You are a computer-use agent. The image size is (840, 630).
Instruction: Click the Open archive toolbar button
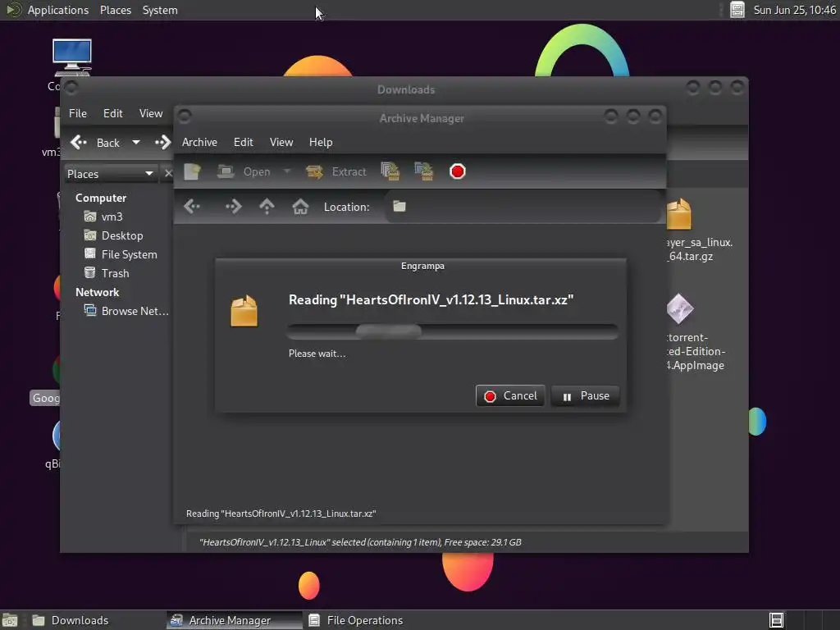[244, 171]
